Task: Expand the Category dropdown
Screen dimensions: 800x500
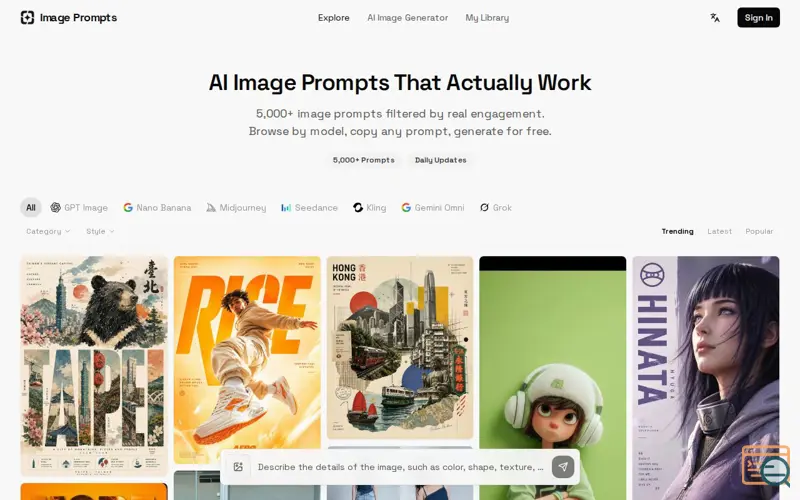Action: pos(48,231)
